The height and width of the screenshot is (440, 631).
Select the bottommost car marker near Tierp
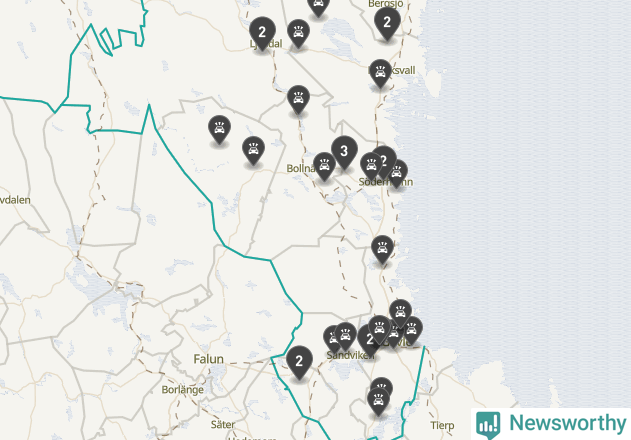[378, 401]
